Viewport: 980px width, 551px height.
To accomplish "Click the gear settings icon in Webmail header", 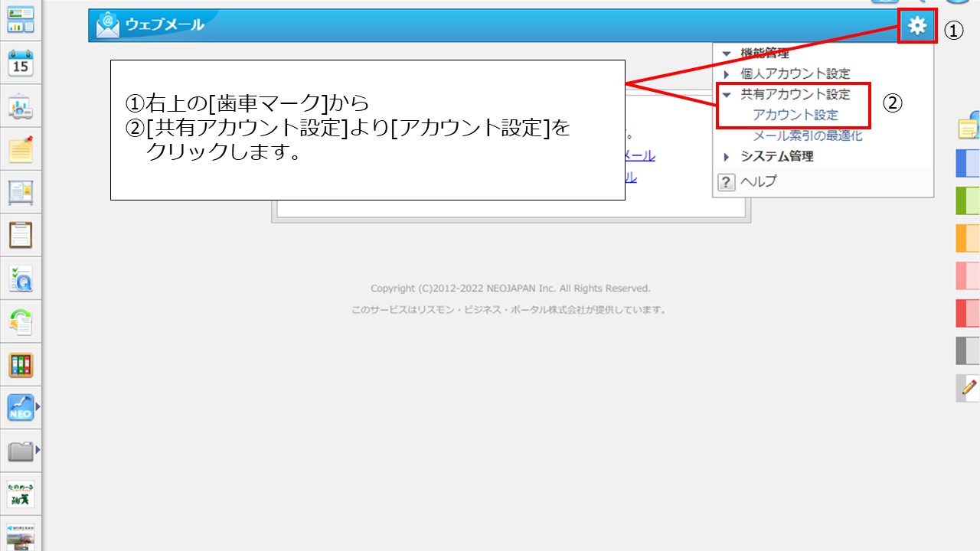I will click(x=916, y=26).
